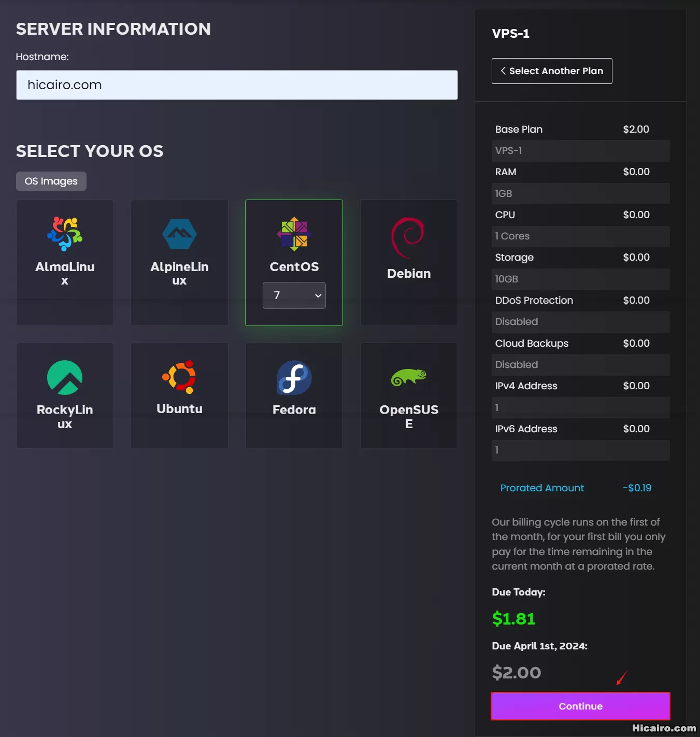The height and width of the screenshot is (737, 700).
Task: Click the Base Plan $2.00 price
Action: pyautogui.click(x=636, y=129)
